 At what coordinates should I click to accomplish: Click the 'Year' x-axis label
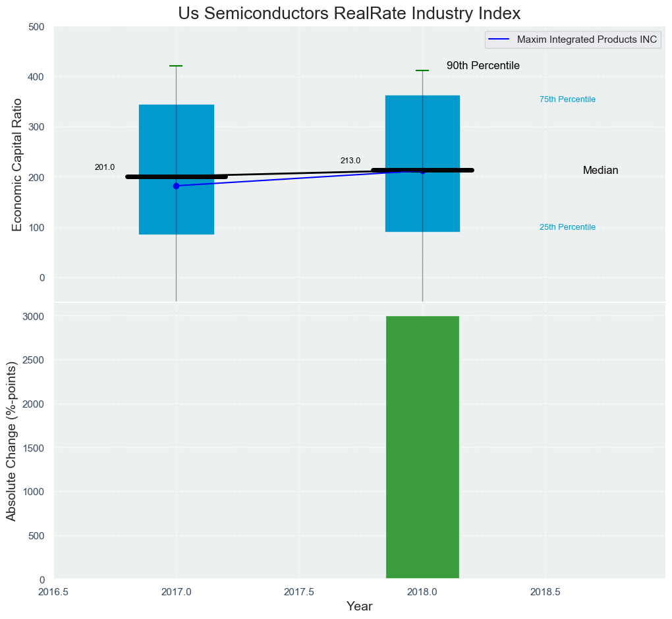[x=359, y=606]
